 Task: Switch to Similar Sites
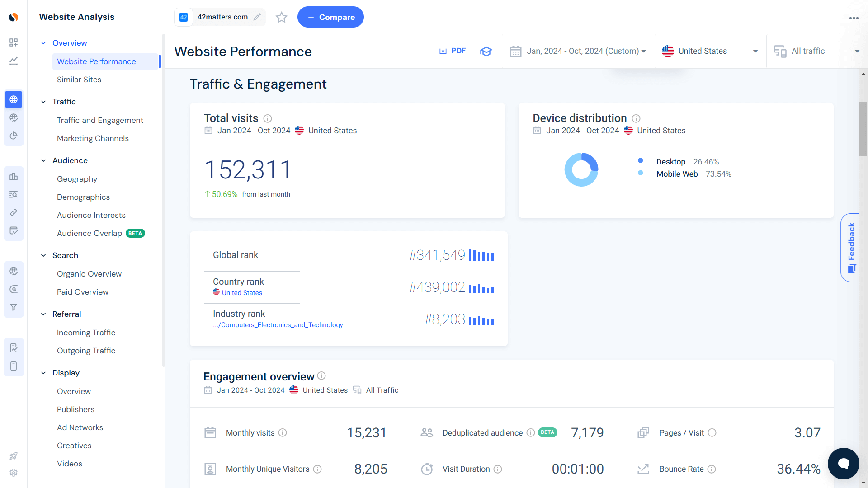point(79,80)
